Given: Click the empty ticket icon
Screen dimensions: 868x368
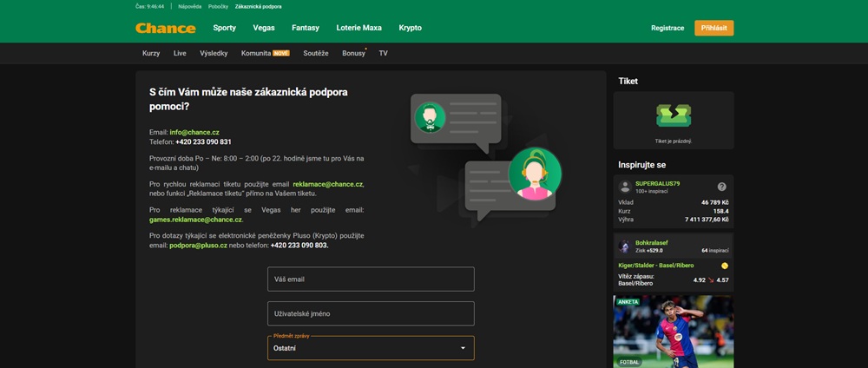Looking at the screenshot, I should click(x=673, y=116).
